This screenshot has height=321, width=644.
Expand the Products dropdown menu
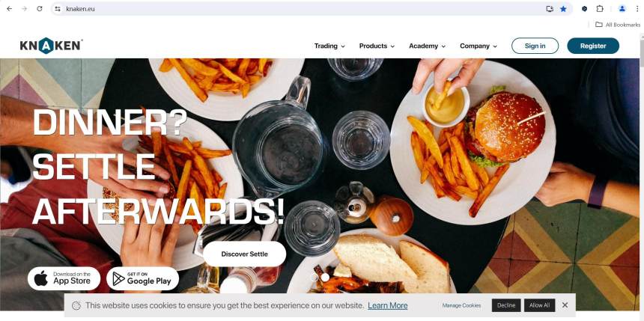click(x=377, y=46)
